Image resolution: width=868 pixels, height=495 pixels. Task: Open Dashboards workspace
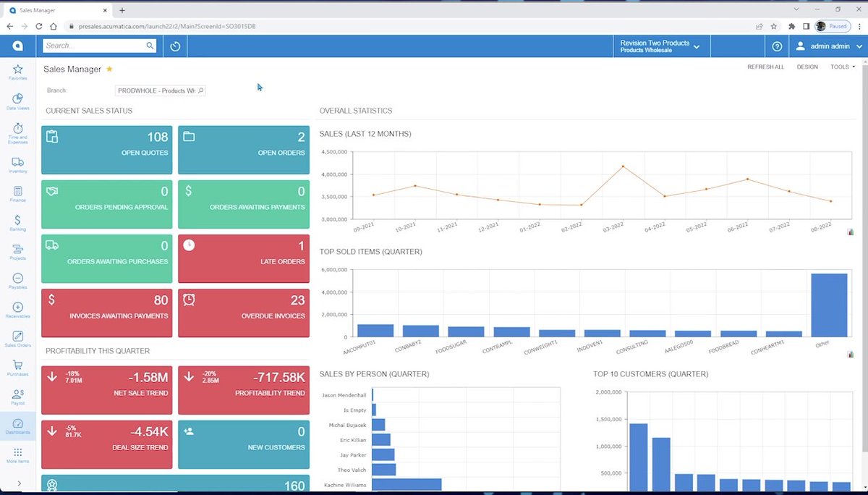point(18,426)
